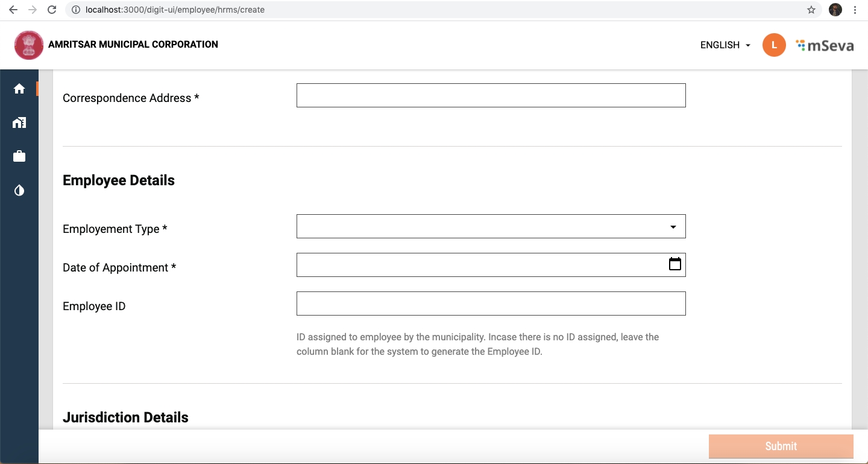Click the mSeva logo in the header

[824, 45]
